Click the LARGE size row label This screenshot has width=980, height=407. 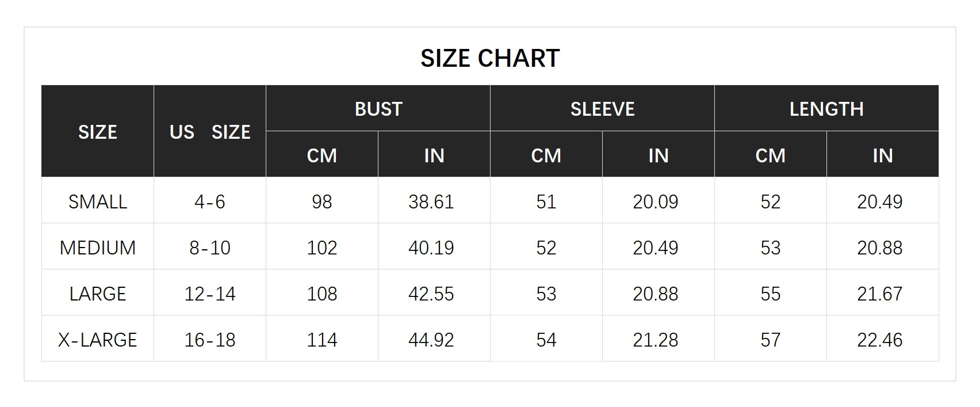pos(98,294)
